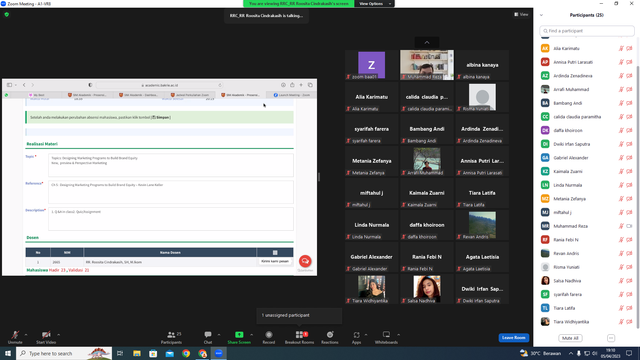Click the more options ellipsis in Participants panel
Screen dimensions: 640x360
(611, 338)
